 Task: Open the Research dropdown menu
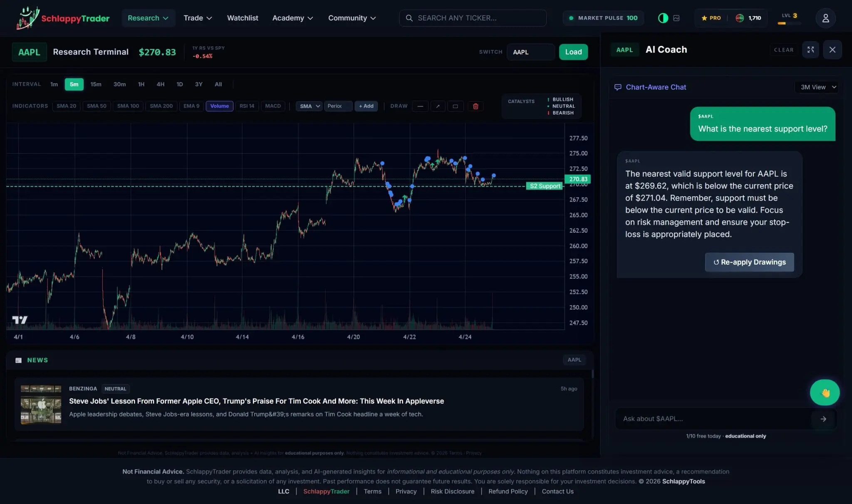click(148, 18)
